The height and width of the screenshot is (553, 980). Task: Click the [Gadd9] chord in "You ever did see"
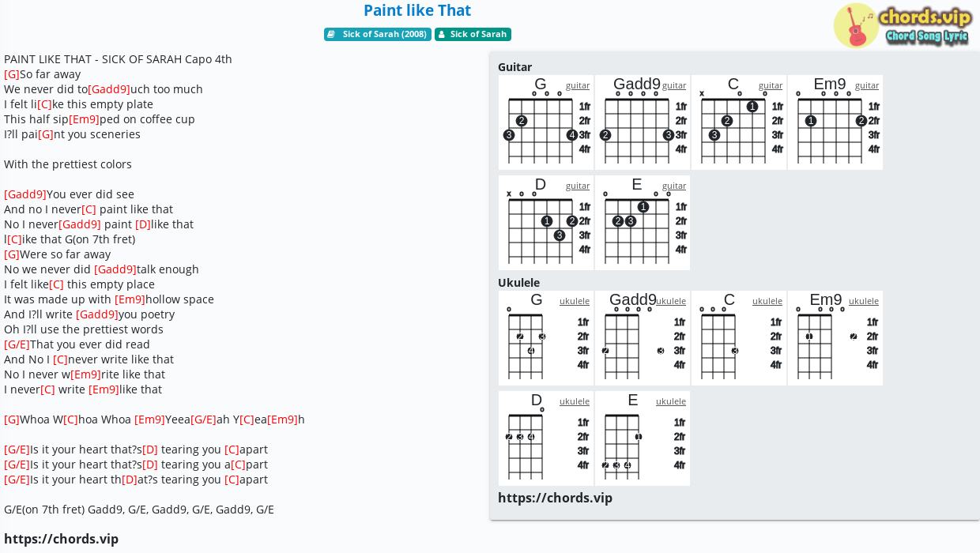point(25,194)
